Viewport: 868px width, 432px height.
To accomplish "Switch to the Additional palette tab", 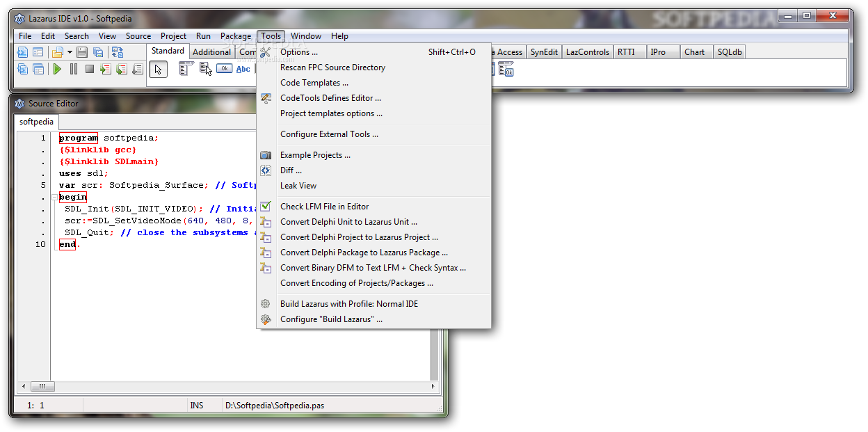I will (211, 52).
